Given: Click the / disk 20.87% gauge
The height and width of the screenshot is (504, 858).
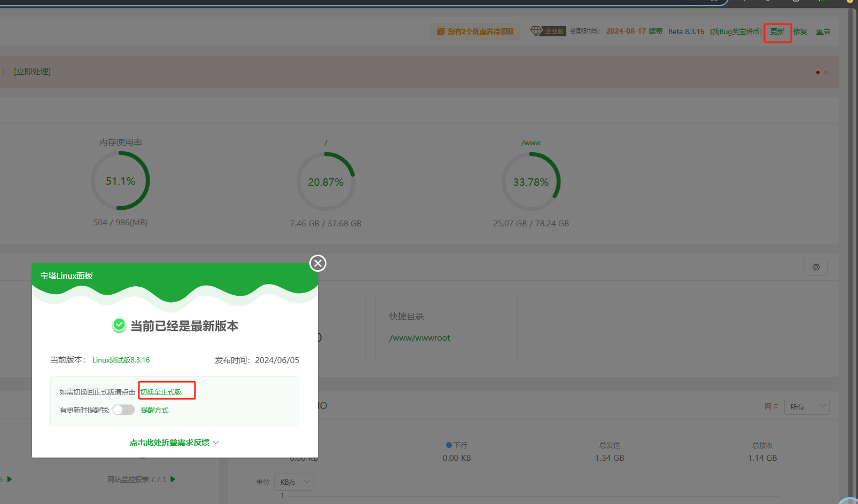Looking at the screenshot, I should point(326,182).
